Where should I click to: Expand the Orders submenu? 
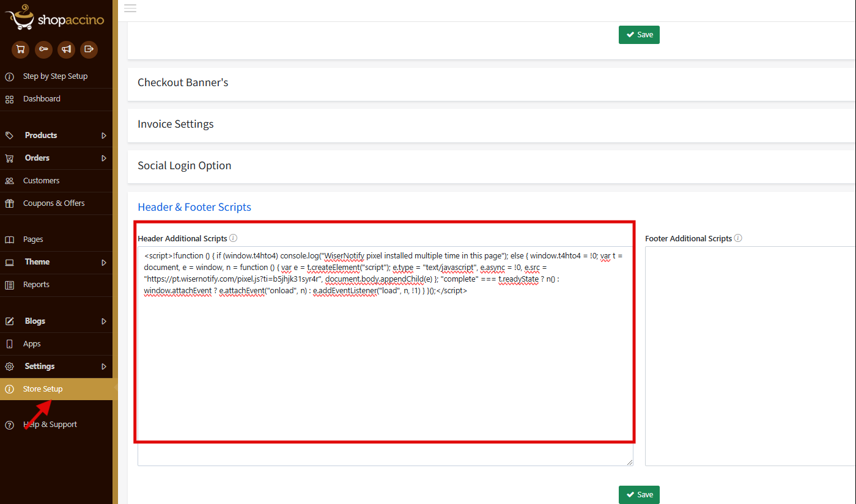point(56,158)
